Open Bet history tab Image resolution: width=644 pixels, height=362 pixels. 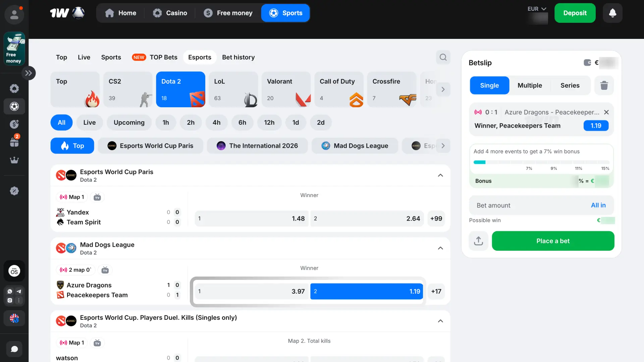pyautogui.click(x=238, y=57)
